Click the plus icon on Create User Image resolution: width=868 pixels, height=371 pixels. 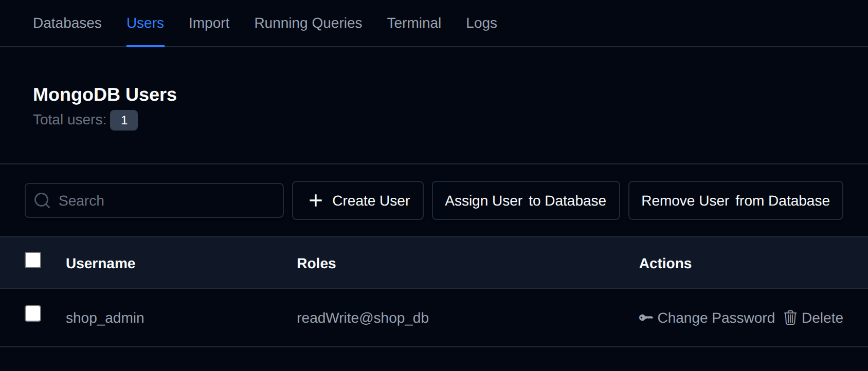click(x=316, y=200)
